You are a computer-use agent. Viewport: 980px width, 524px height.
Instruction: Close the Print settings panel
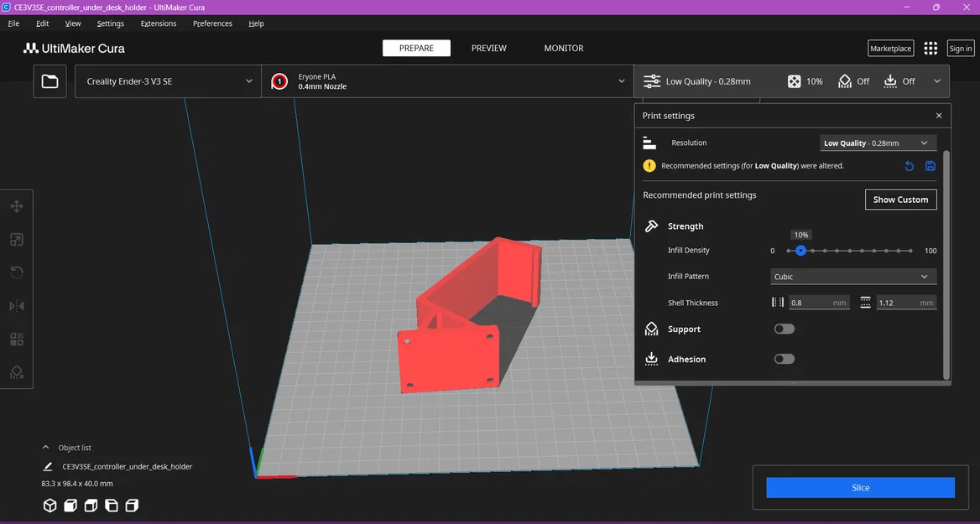(939, 116)
